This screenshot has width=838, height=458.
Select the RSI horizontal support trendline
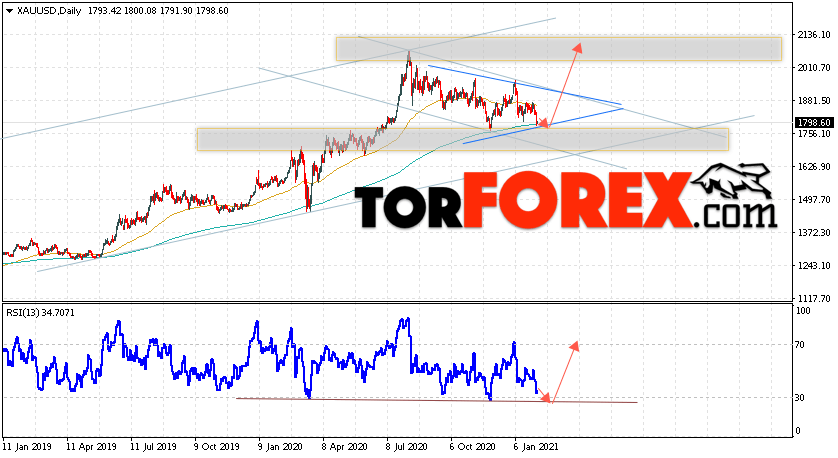coord(437,400)
